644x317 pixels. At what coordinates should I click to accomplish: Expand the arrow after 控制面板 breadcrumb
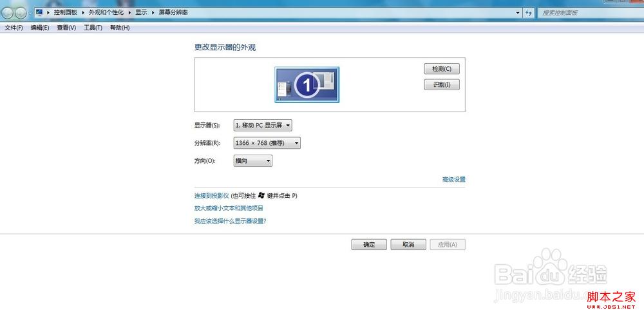click(83, 13)
